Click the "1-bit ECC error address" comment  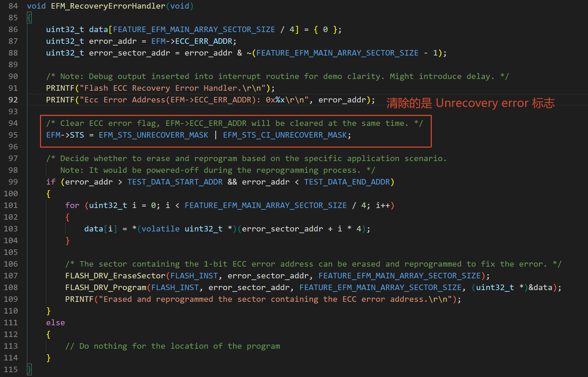pyautogui.click(x=313, y=264)
